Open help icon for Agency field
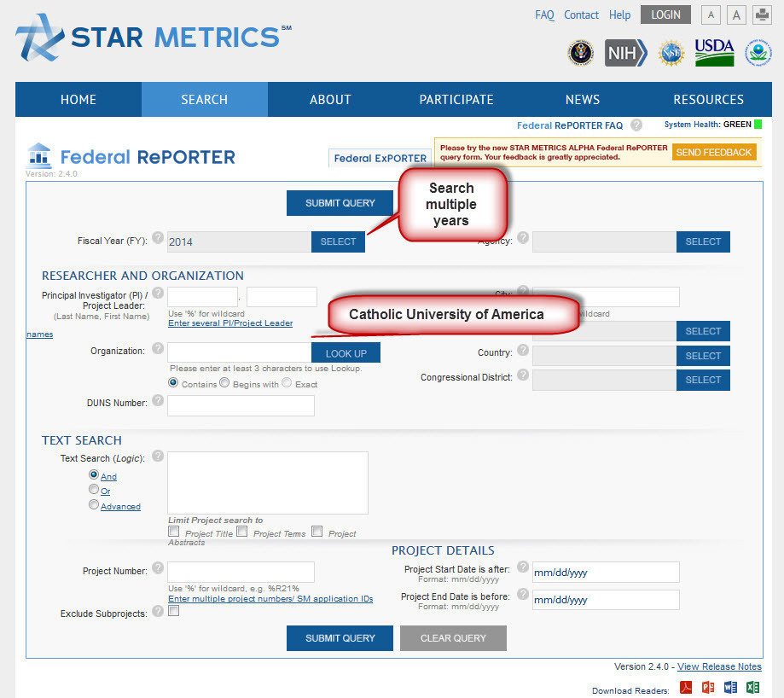Viewport: 784px width, 698px height. [523, 237]
